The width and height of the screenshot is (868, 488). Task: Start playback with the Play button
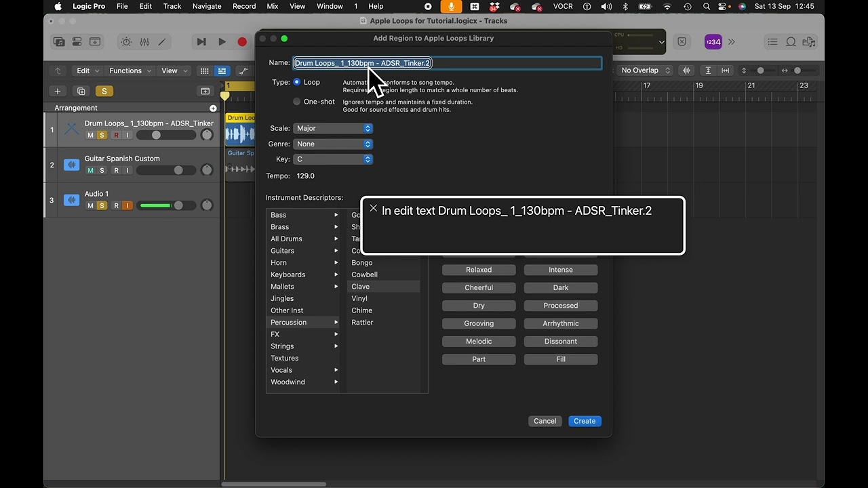click(x=222, y=42)
